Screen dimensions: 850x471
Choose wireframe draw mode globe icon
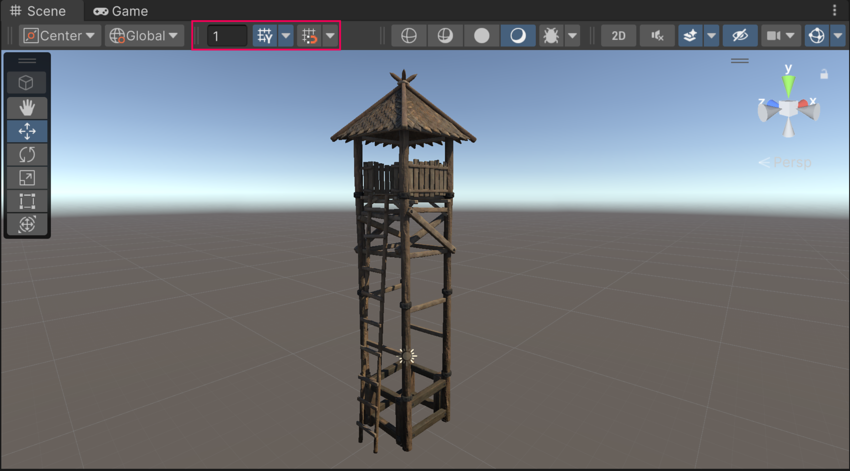click(x=408, y=36)
